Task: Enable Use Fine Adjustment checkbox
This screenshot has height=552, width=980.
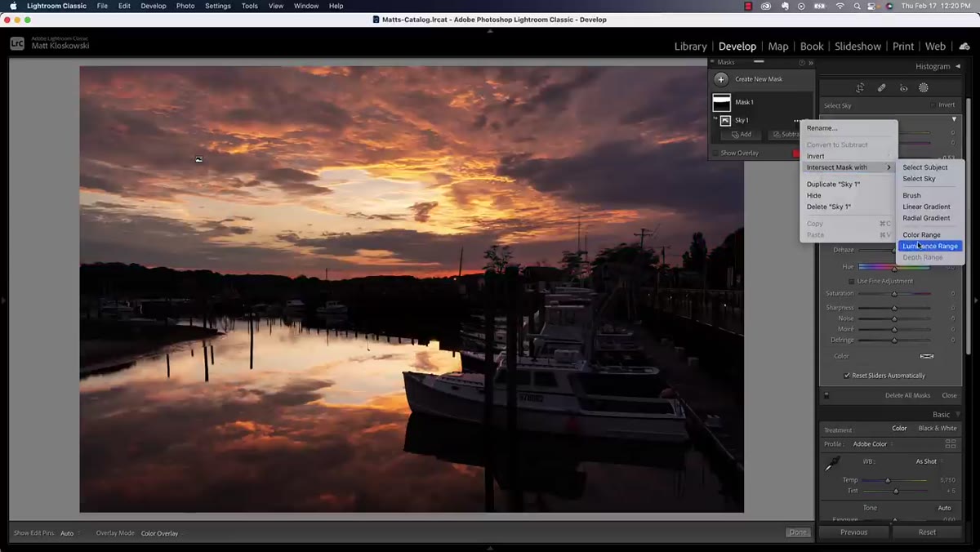Action: [851, 281]
